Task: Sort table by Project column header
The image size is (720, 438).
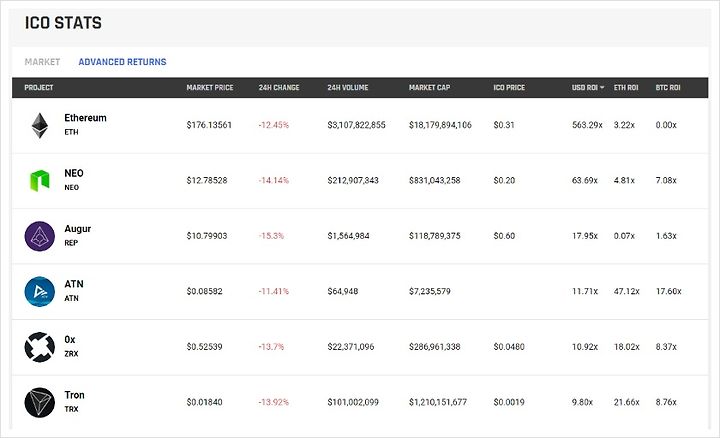Action: (x=39, y=87)
